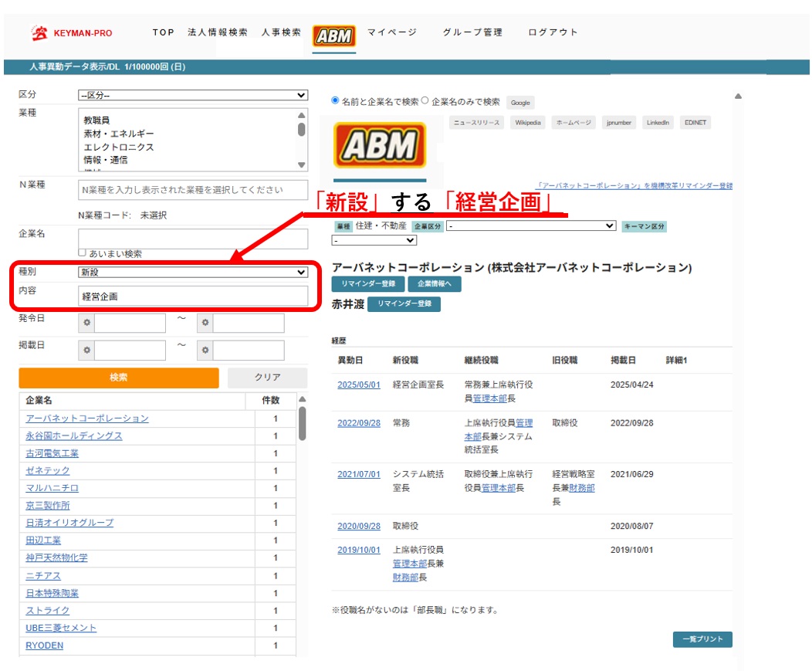Open アーバネットコーポレーション in company list
This screenshot has width=812, height=671.
[x=87, y=419]
